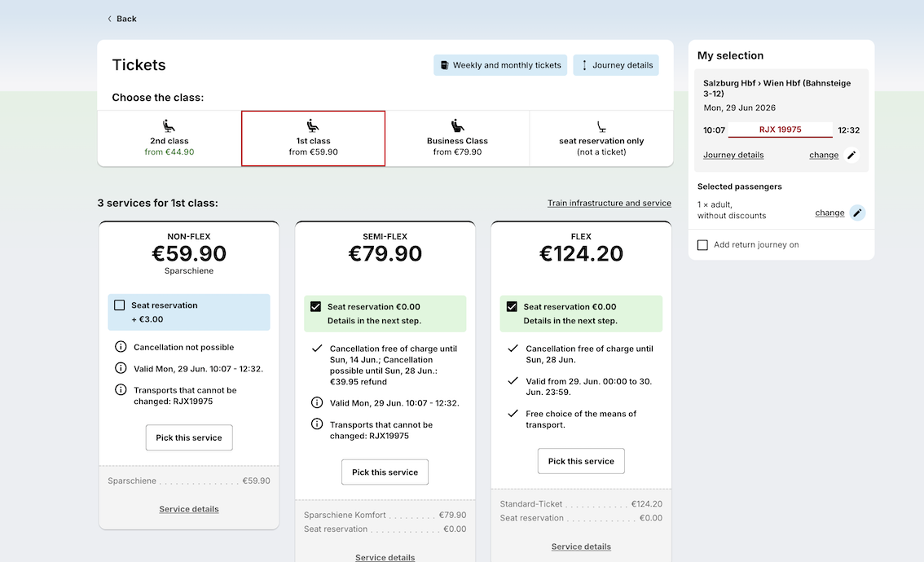Pick this service for Flex €124.20
The height and width of the screenshot is (562, 924).
[581, 461]
